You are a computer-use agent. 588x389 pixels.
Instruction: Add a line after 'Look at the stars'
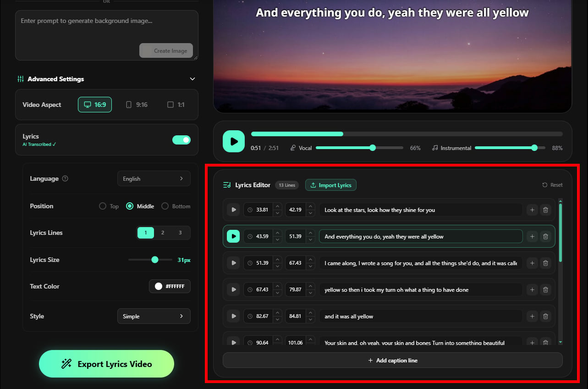tap(532, 210)
